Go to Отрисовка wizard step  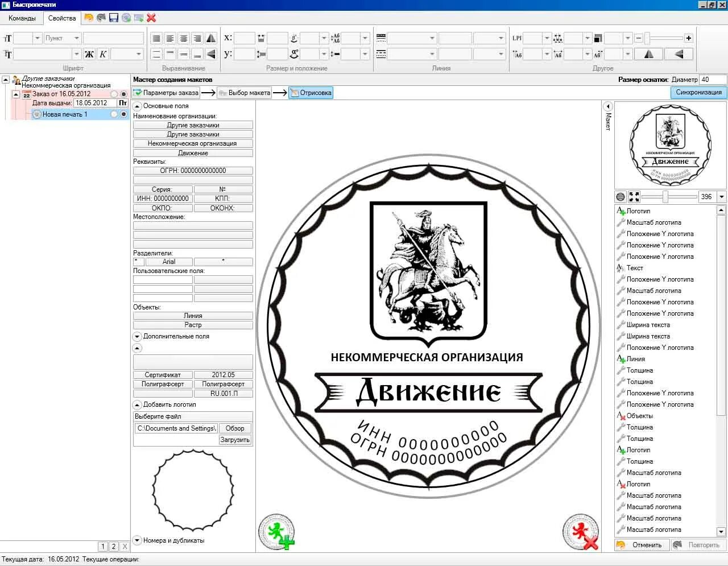[x=311, y=93]
